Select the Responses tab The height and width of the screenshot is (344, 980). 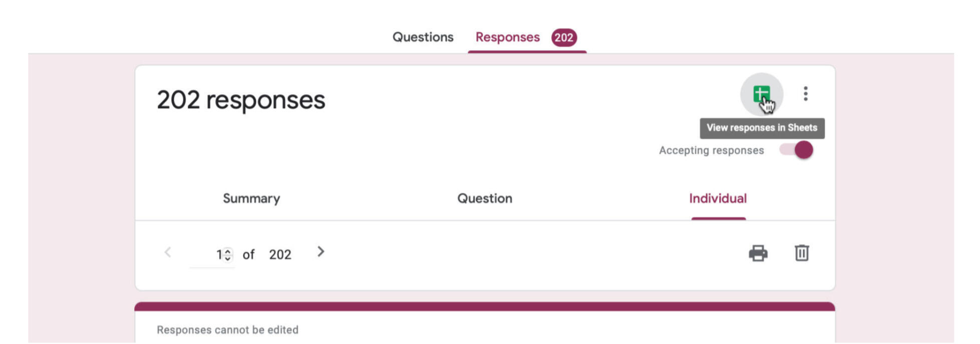click(x=507, y=37)
